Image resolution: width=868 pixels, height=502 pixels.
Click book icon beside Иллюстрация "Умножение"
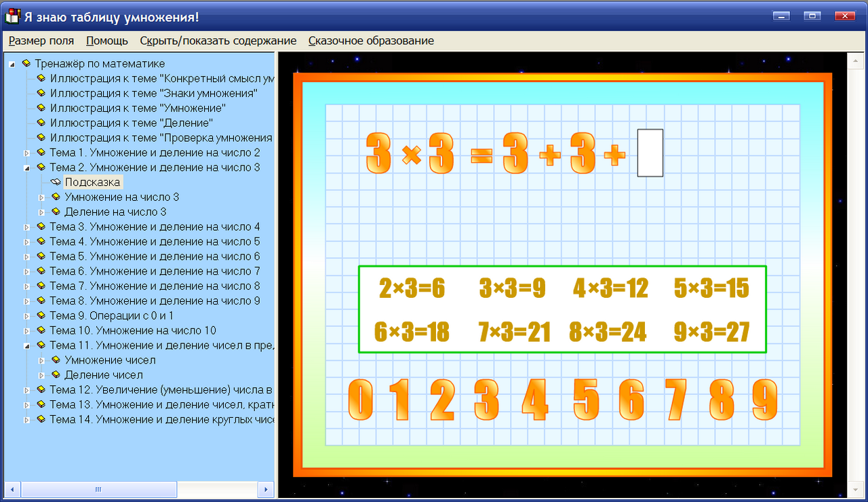click(41, 108)
